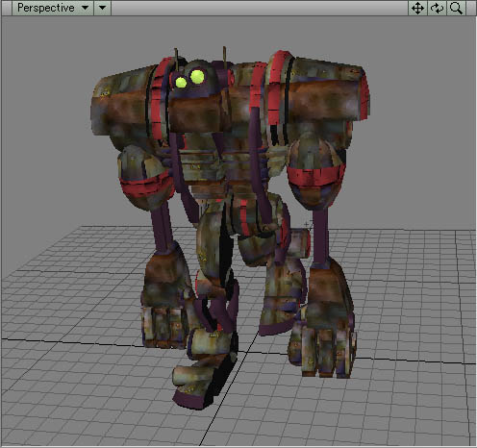The image size is (477, 448).
Task: Click the right antenna on robot's shoulders
Action: pyautogui.click(x=224, y=57)
